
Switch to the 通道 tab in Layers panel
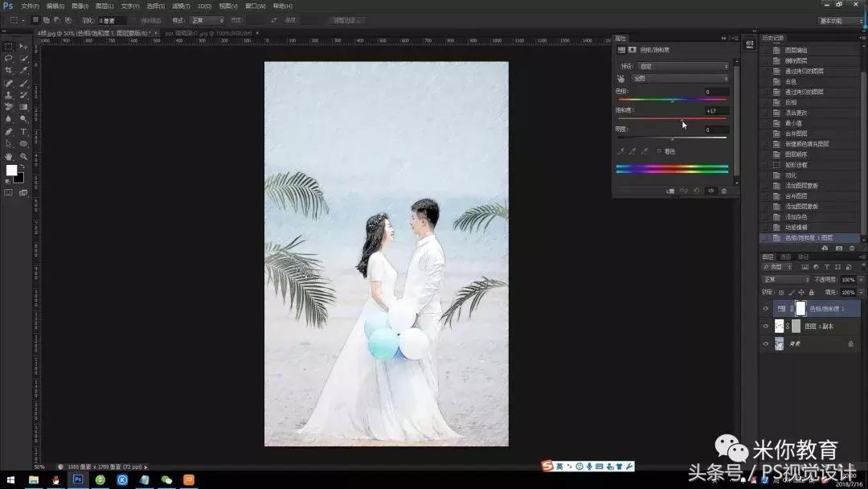tap(785, 257)
